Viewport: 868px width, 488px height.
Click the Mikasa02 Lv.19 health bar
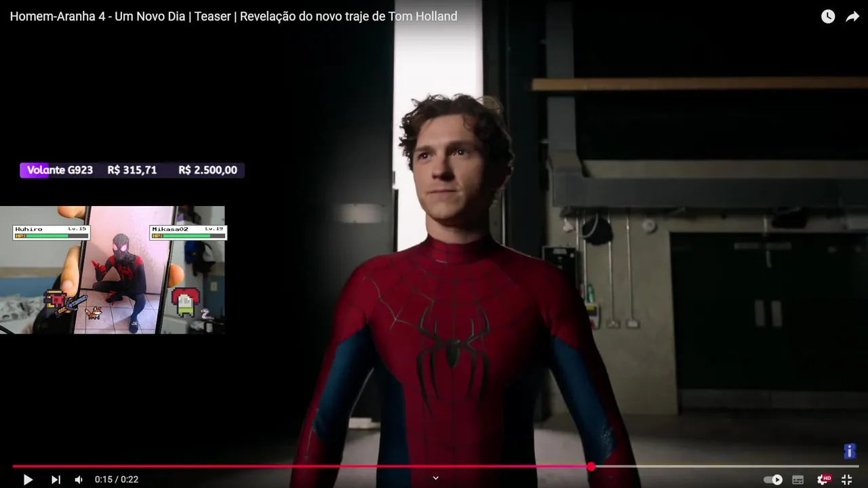click(x=188, y=232)
